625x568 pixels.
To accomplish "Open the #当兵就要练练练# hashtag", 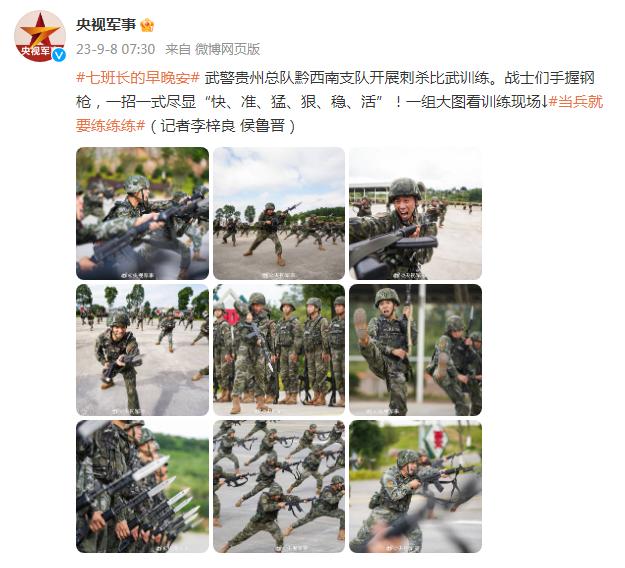I will click(x=339, y=114).
